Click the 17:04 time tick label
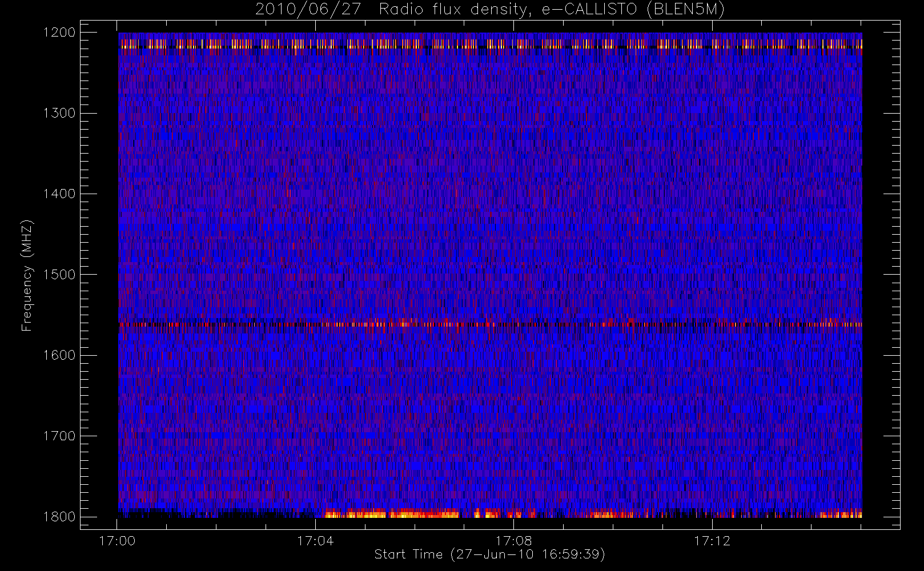Image resolution: width=924 pixels, height=571 pixels. (x=315, y=541)
